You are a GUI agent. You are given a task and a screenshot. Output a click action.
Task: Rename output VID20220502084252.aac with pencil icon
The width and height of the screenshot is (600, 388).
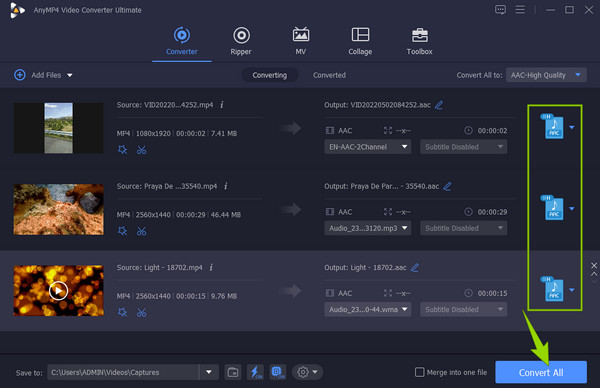pyautogui.click(x=439, y=105)
